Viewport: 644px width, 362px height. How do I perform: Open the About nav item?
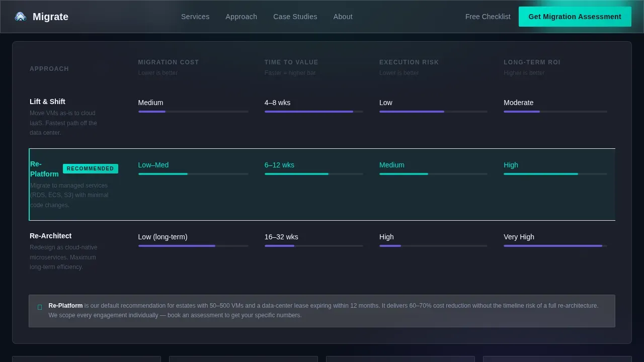(343, 17)
